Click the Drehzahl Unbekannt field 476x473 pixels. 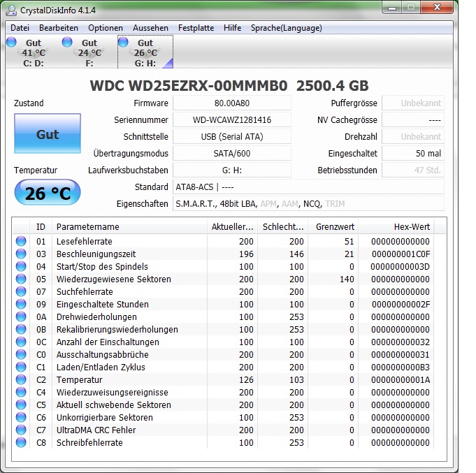click(413, 136)
